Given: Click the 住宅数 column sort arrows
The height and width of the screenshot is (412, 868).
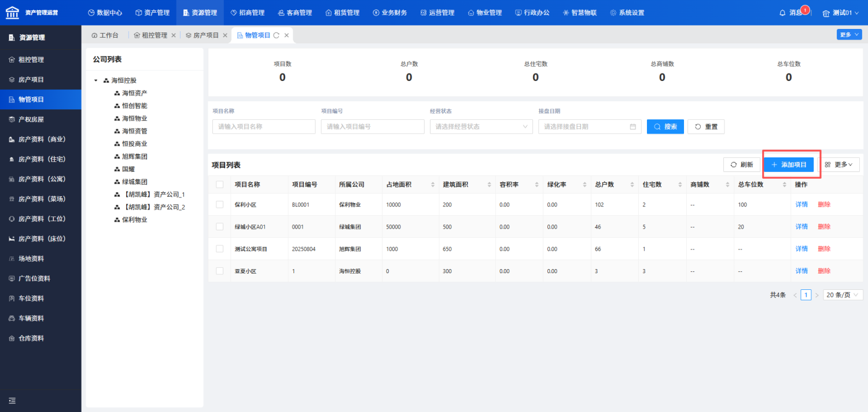Looking at the screenshot, I should click(x=679, y=185).
